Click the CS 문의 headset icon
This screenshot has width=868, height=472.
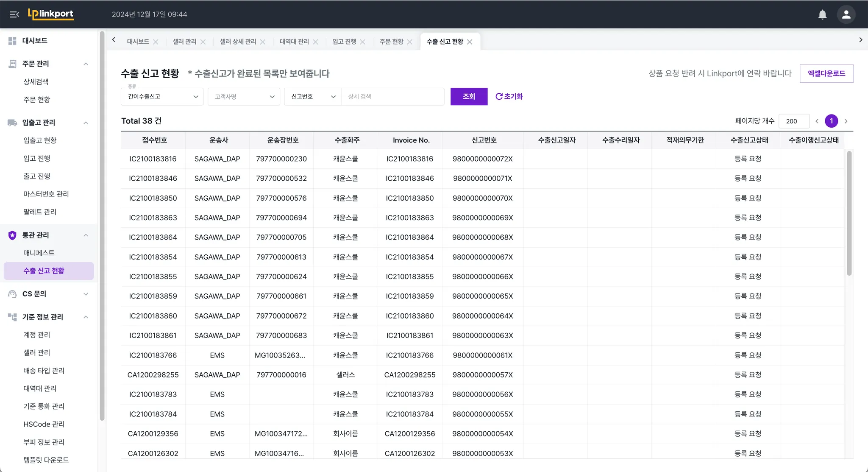coord(12,294)
